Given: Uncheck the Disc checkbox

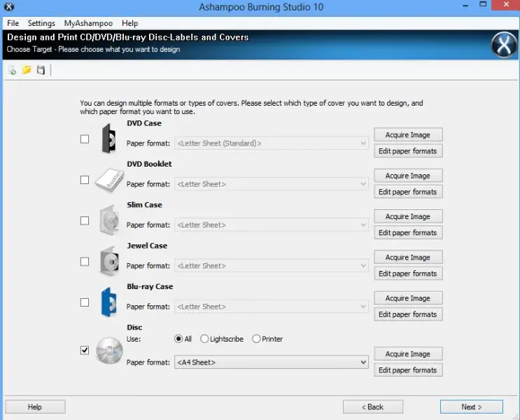Looking at the screenshot, I should [85, 350].
